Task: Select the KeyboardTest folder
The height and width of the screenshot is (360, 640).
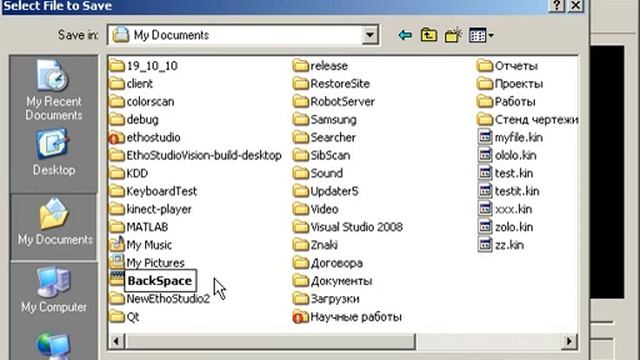Action: 153,191
